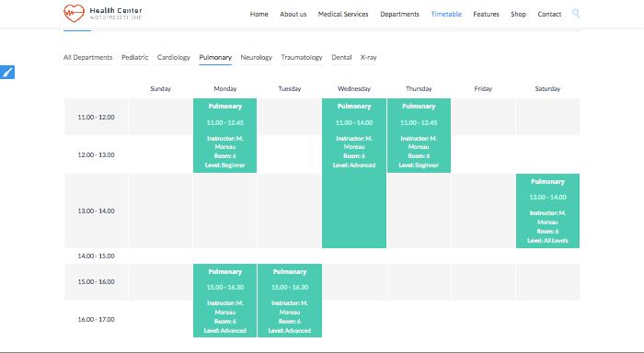This screenshot has height=353, width=644.
Task: Click the 13.00 - 14.00 time row label
Action: click(96, 211)
